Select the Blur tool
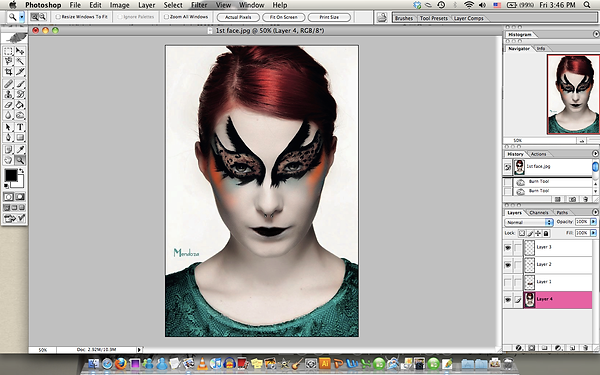 [x=8, y=115]
